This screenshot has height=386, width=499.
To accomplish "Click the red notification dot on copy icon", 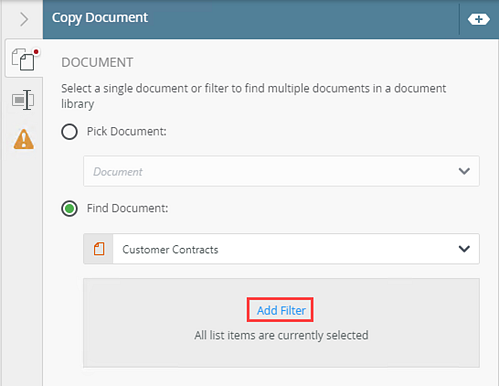I will [x=36, y=52].
